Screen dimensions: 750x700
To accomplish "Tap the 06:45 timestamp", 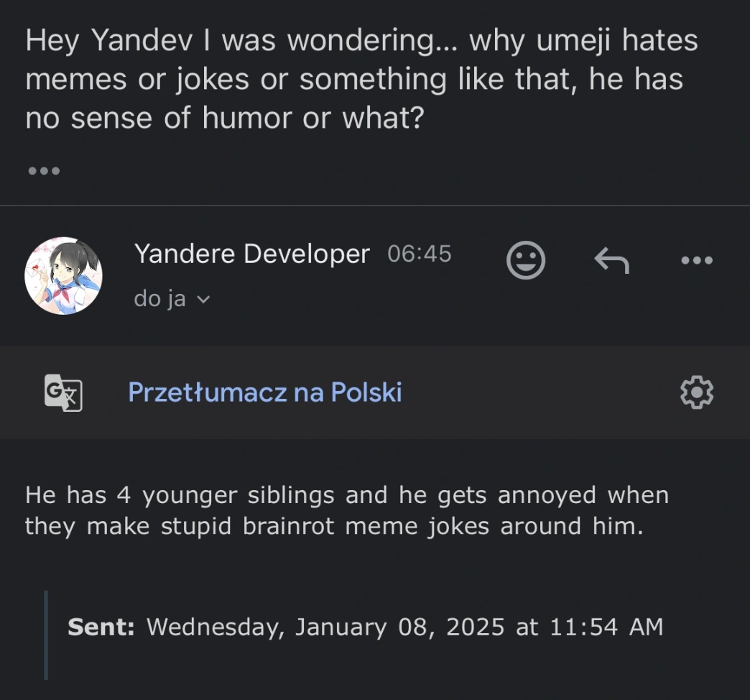I will [x=419, y=254].
